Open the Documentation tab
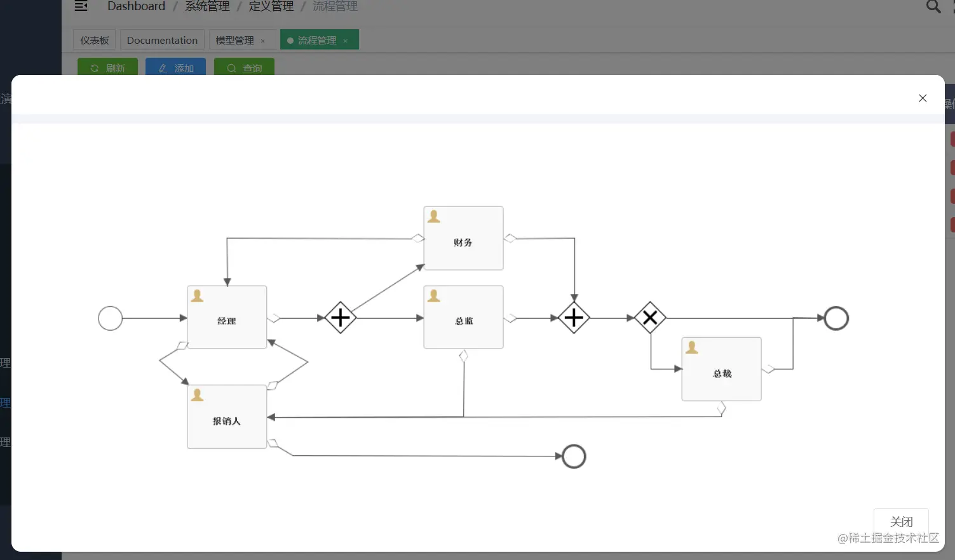The width and height of the screenshot is (955, 560). coord(162,40)
